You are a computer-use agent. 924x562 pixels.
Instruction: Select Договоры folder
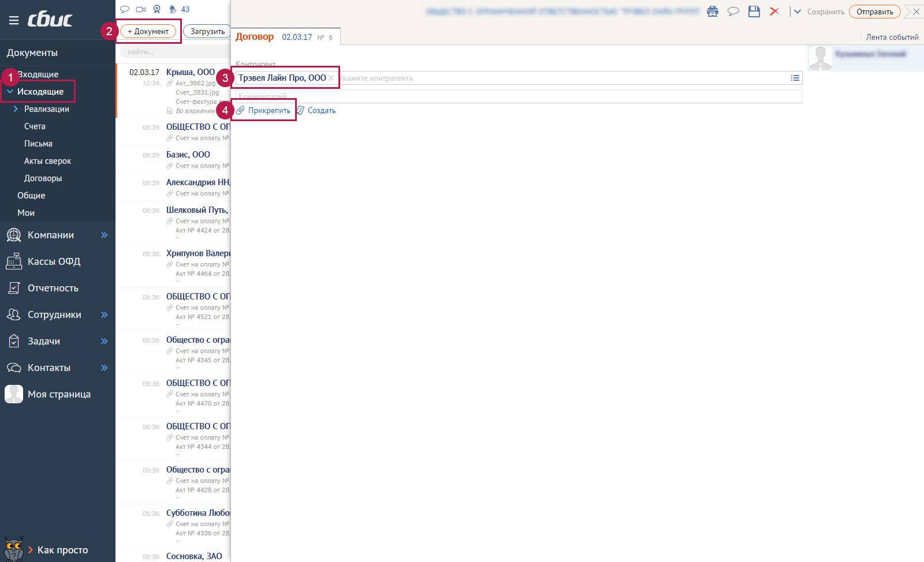coord(43,178)
